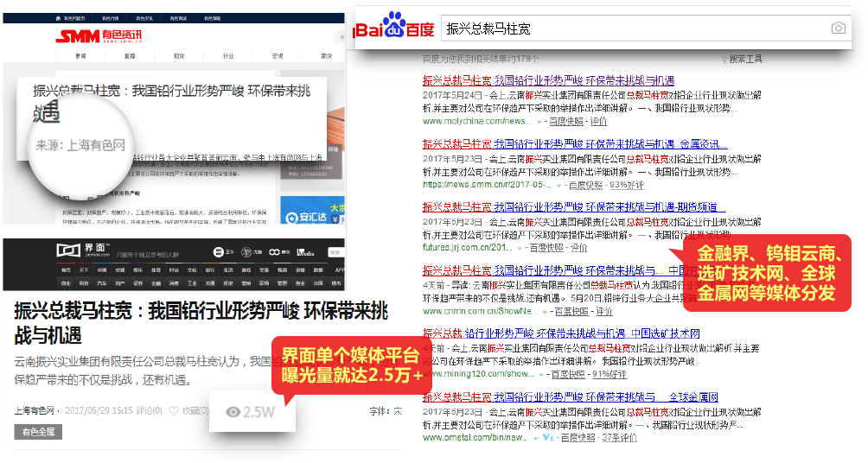Screen dimensions: 868x463
Task: Open the 期货频道 result title
Action: (573, 207)
